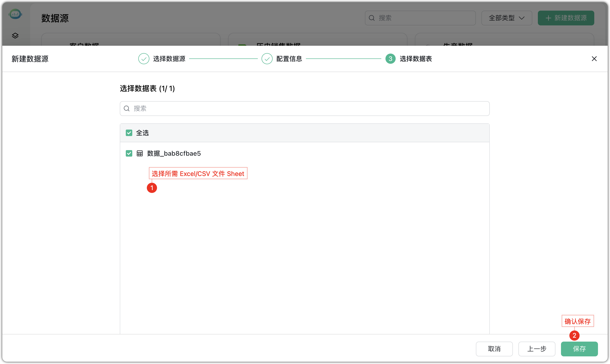The width and height of the screenshot is (610, 364).
Task: Click the layers icon in the sidebar
Action: (x=15, y=36)
